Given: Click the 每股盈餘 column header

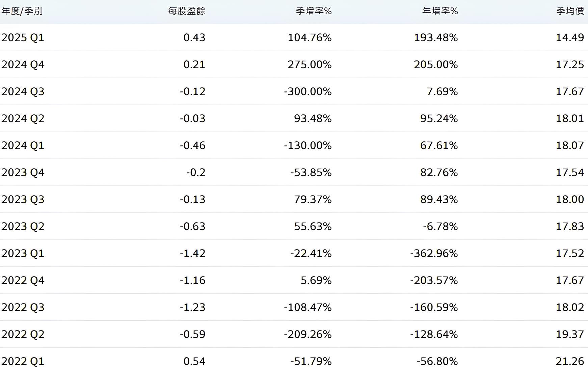Looking at the screenshot, I should tap(187, 11).
